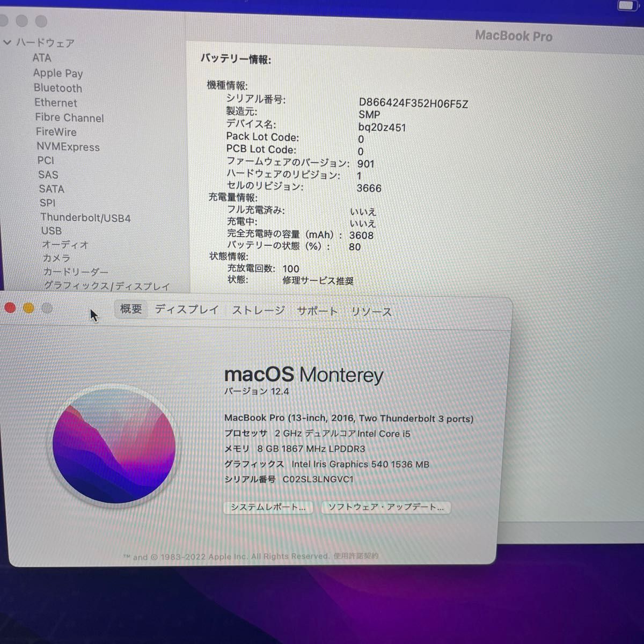Click the MacBook Pro model description line
The image size is (644, 644).
[x=349, y=419]
